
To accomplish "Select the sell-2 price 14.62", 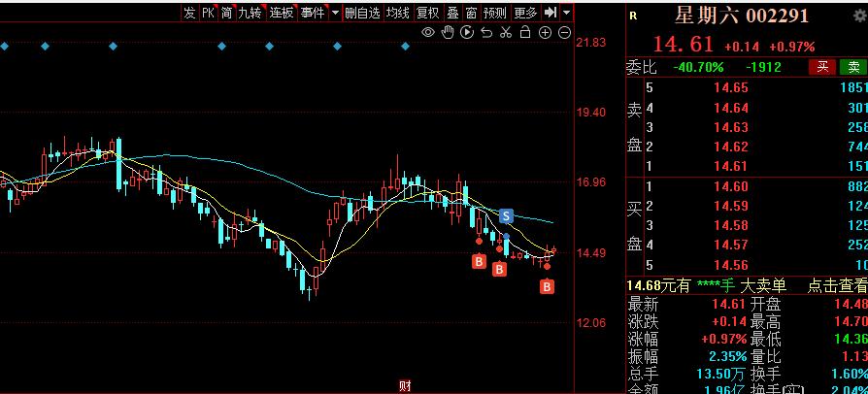I will point(731,147).
